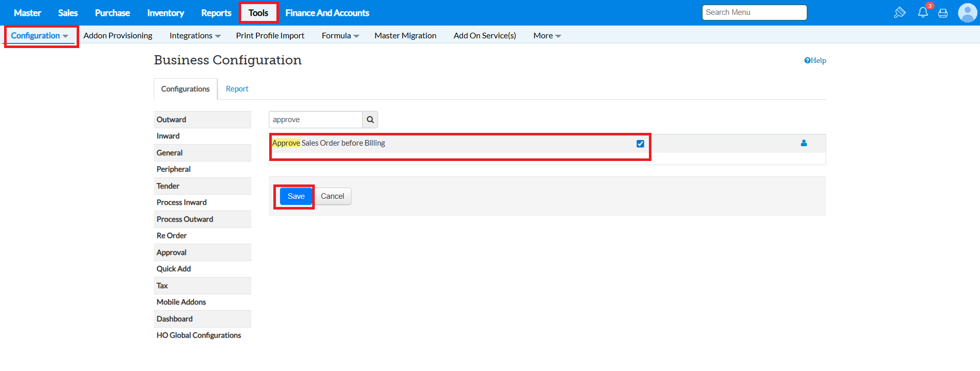Save the configuration changes
The width and height of the screenshot is (980, 371).
[x=296, y=196]
